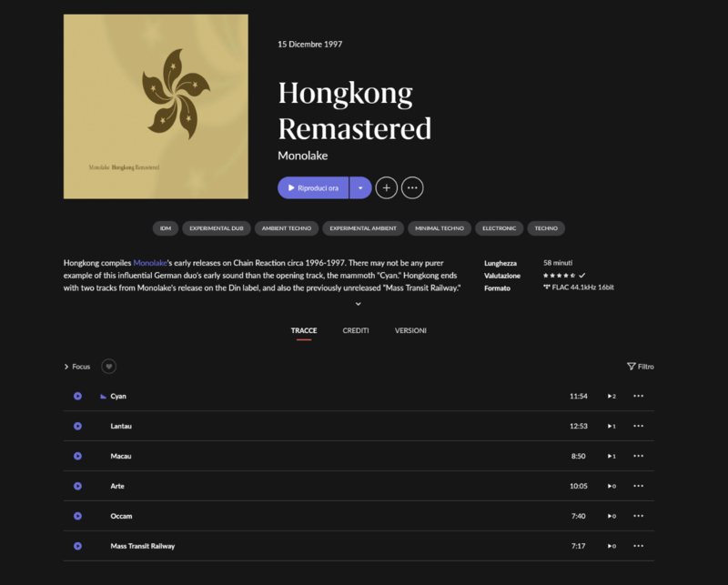Open the Monolake link in description
The image size is (728, 585).
(151, 262)
